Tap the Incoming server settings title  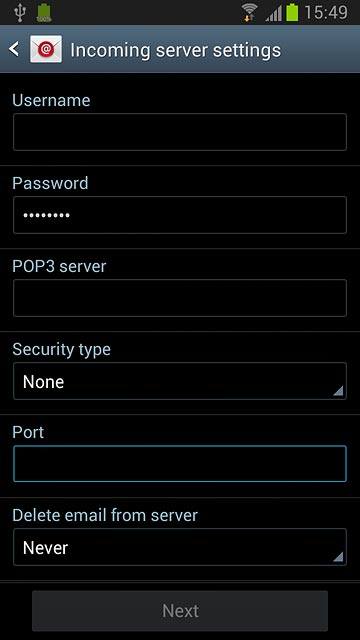coord(176,50)
